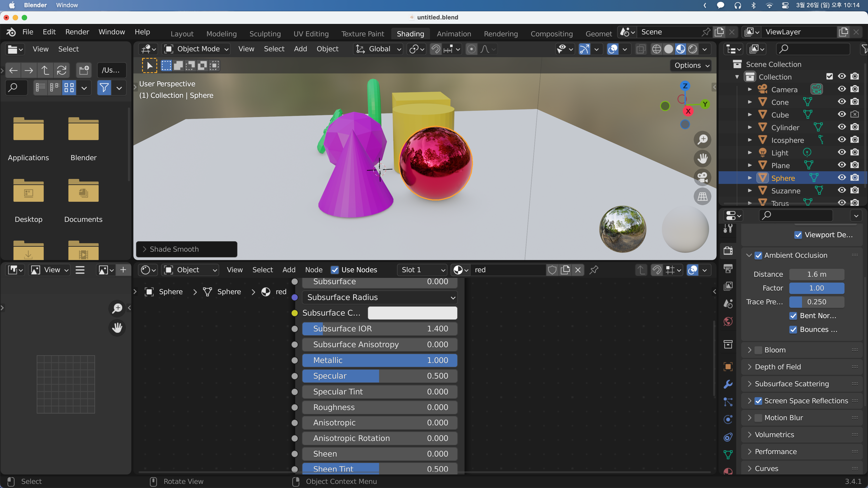868x488 pixels.
Task: Toggle Ambient Occlusion checkbox
Action: point(758,255)
